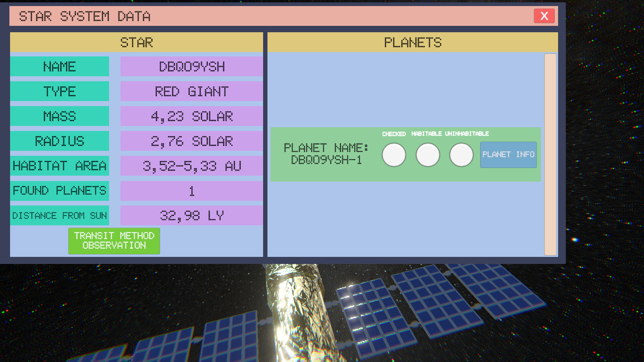This screenshot has width=644, height=362.
Task: Close the STAR SYSTEM DATA window
Action: 544,15
